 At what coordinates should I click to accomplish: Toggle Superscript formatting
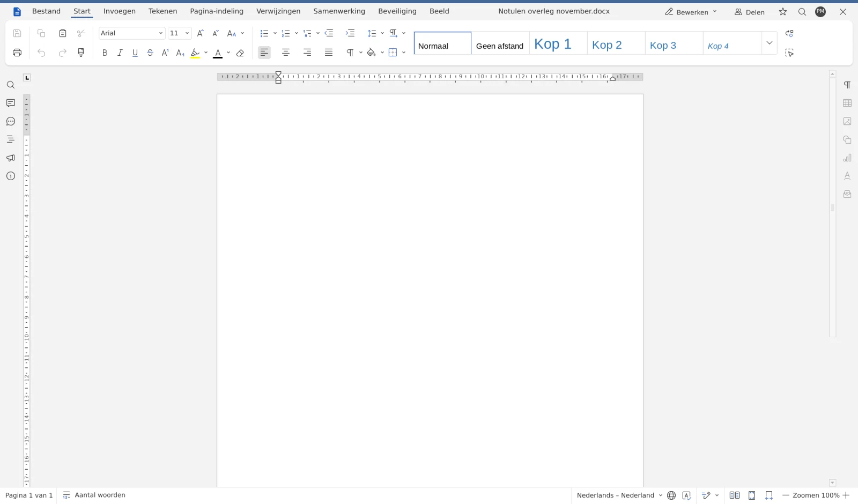click(165, 53)
